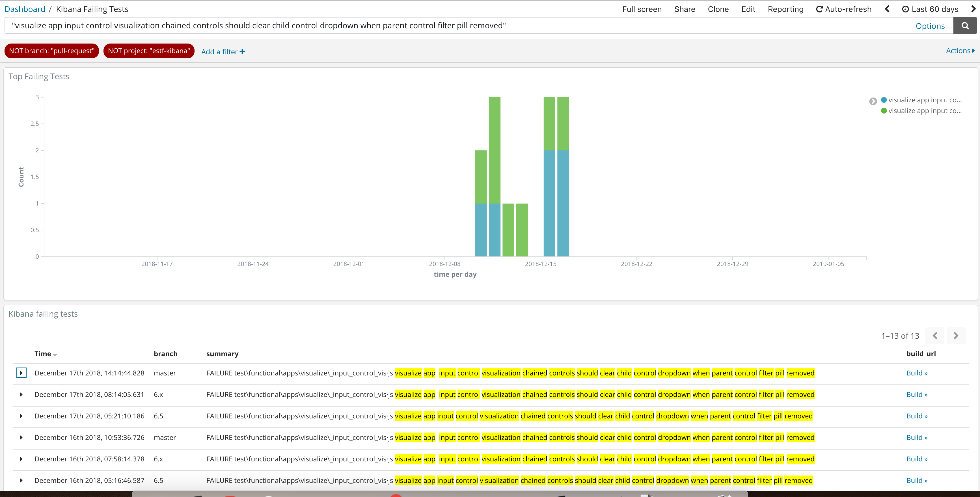This screenshot has width=980, height=497.
Task: Click the blue legend color dot
Action: 884,100
